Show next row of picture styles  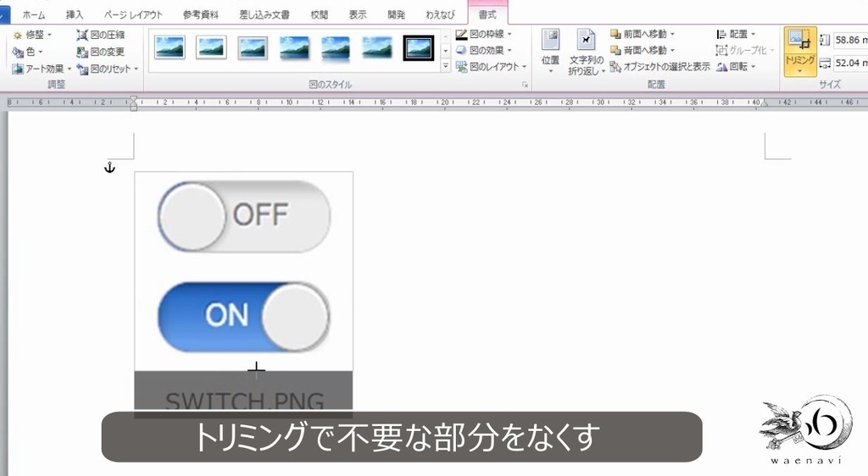[x=446, y=52]
